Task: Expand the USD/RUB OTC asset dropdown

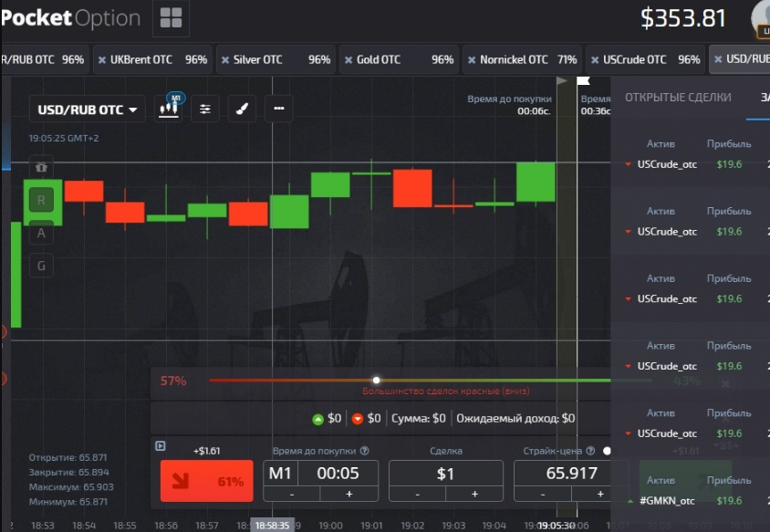Action: [88, 110]
